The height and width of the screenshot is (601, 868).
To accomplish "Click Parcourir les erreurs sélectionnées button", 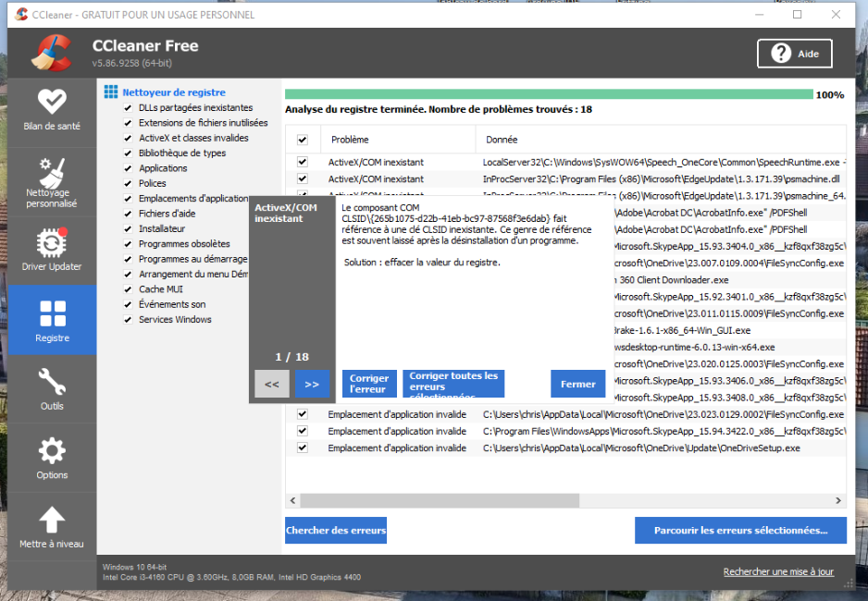I will point(740,530).
